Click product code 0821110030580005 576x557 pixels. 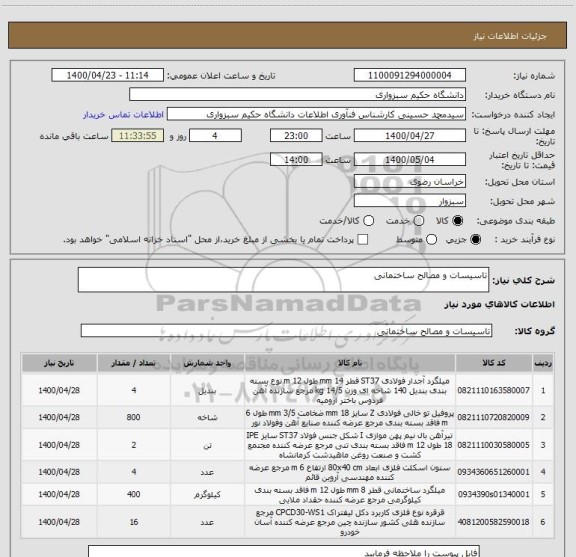[x=493, y=445]
